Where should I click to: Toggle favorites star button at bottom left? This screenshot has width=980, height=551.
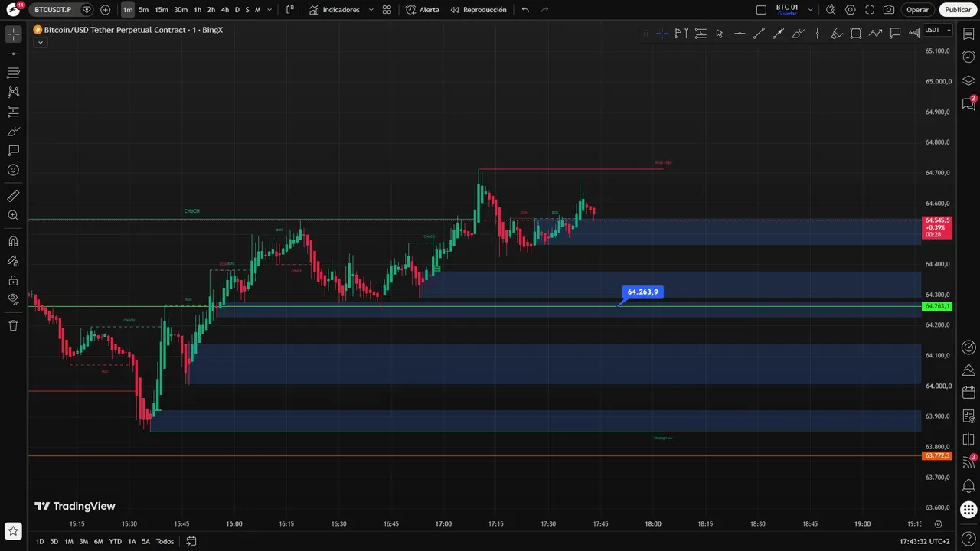(13, 530)
